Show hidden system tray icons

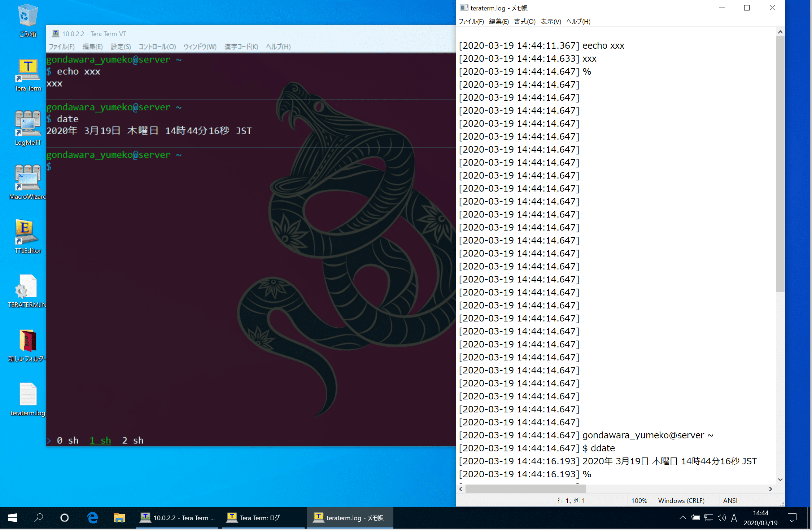[x=683, y=518]
